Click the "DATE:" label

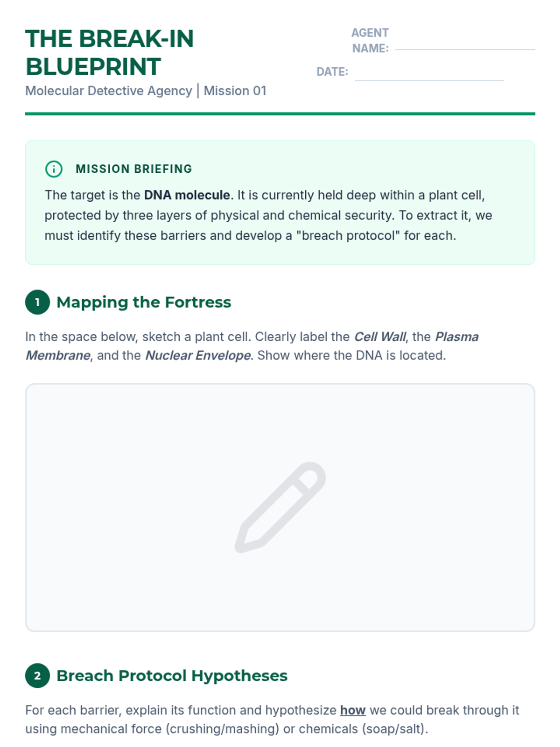pos(332,72)
